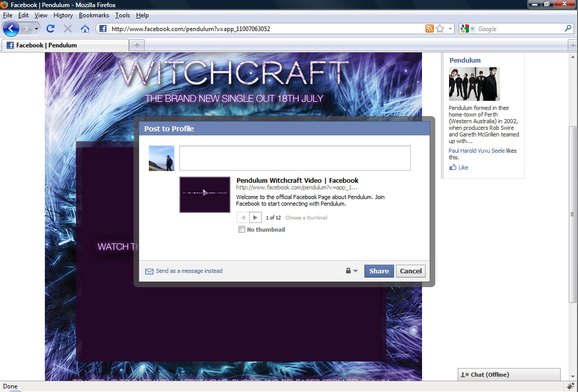This screenshot has width=578, height=392.
Task: Show previous thumbnail arrow
Action: tap(243, 217)
